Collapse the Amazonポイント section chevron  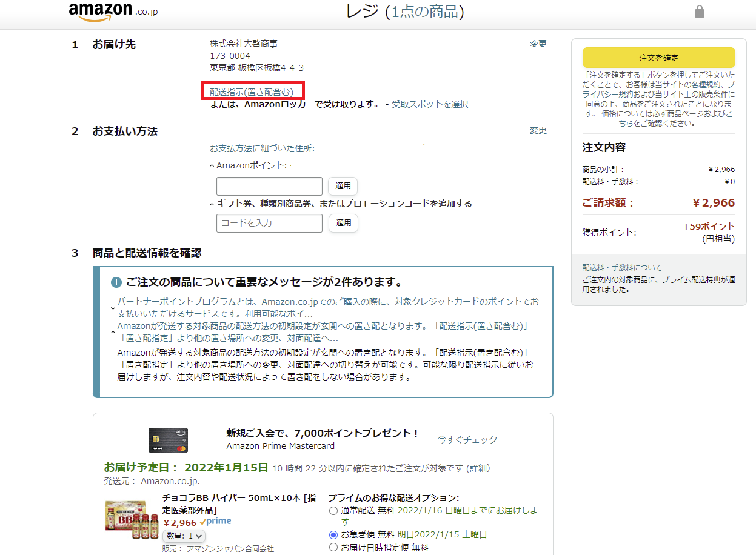(212, 165)
